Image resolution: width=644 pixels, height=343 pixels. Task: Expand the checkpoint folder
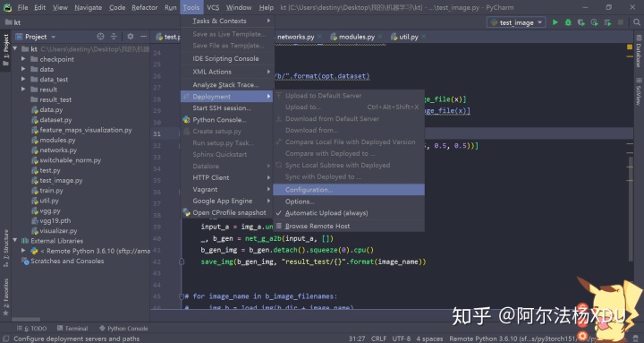click(x=23, y=59)
